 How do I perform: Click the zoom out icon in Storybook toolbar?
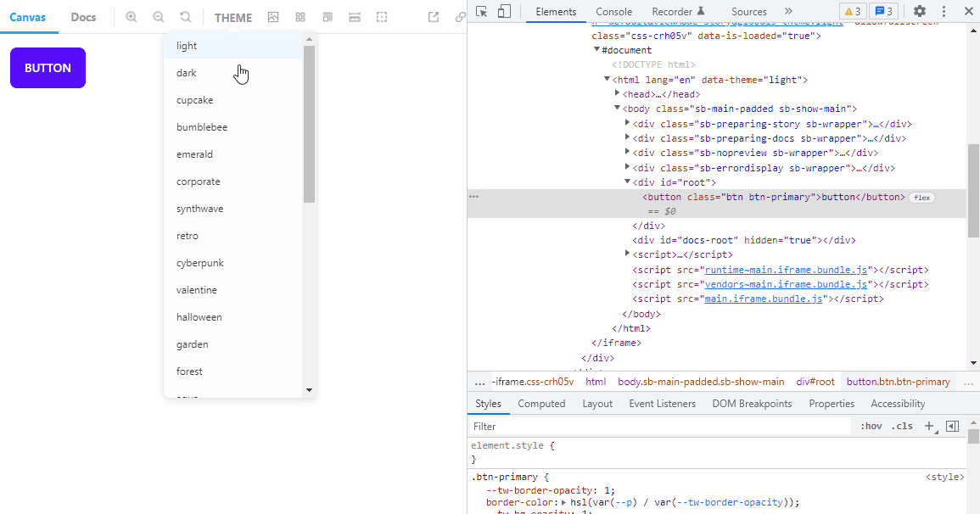159,18
